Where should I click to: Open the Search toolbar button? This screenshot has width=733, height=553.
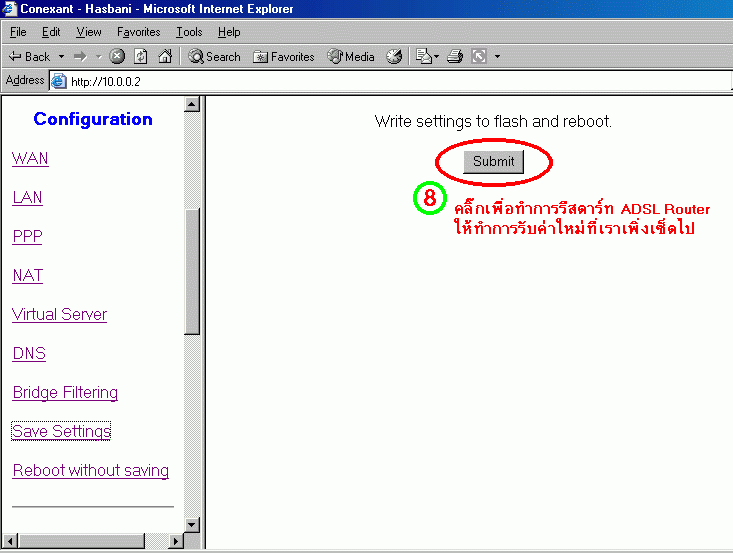tap(214, 57)
